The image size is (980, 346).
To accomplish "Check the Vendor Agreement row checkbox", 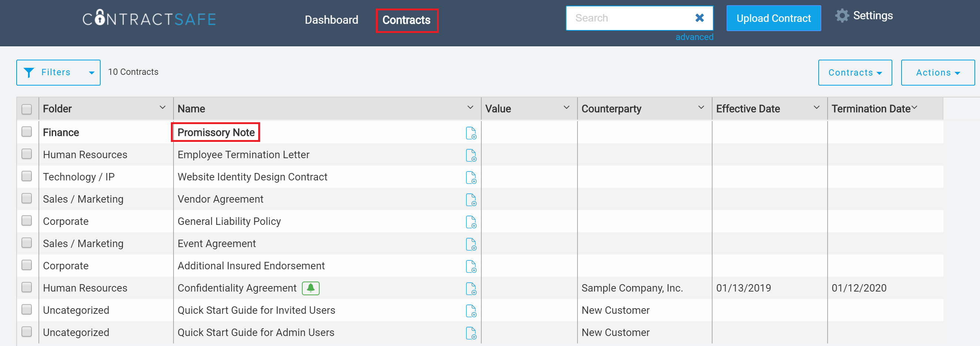I will pyautogui.click(x=27, y=198).
